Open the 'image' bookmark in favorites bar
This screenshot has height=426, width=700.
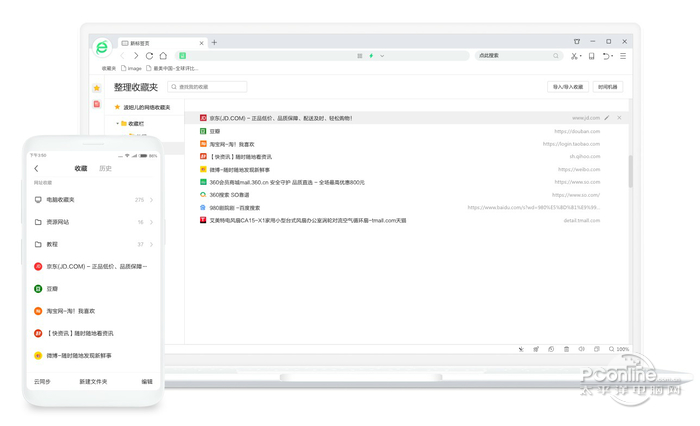pyautogui.click(x=131, y=68)
